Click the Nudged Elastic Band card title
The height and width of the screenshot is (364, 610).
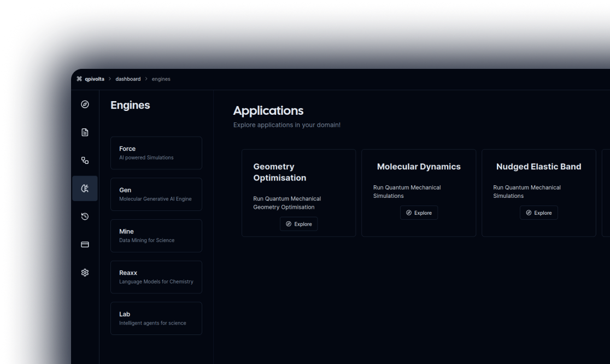pos(539,167)
